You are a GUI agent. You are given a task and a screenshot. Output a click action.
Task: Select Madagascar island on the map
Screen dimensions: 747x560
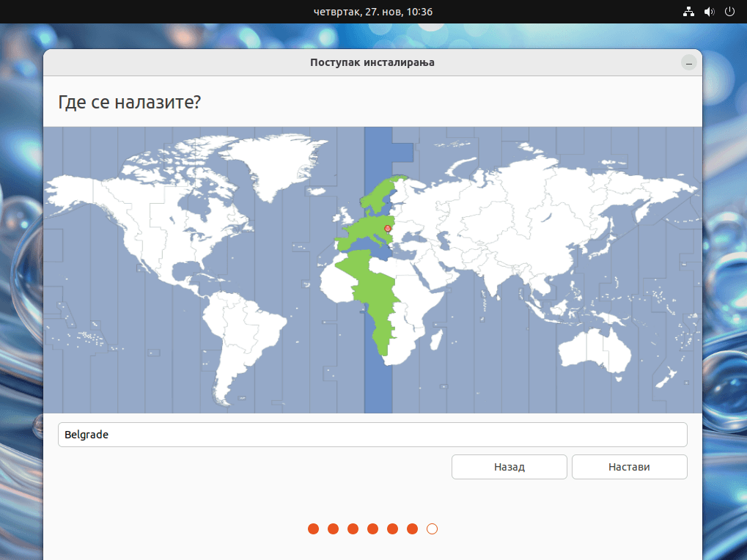tap(436, 339)
